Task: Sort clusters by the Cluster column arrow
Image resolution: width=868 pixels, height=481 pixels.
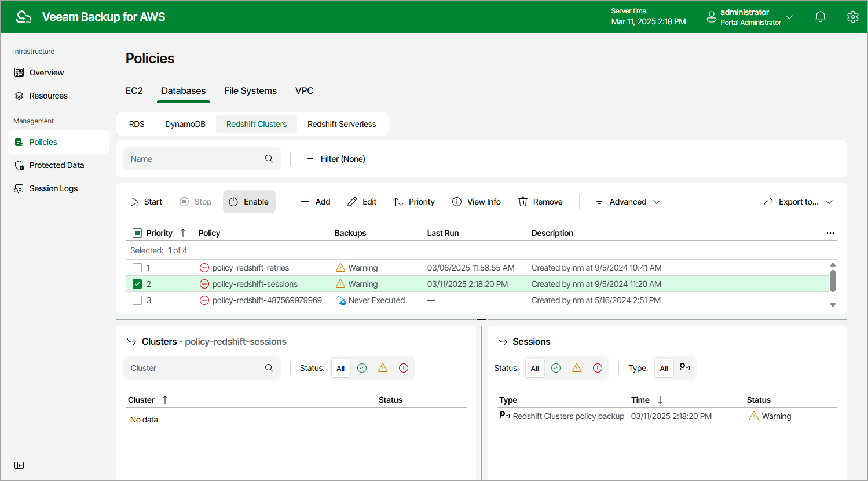Action: [x=165, y=400]
